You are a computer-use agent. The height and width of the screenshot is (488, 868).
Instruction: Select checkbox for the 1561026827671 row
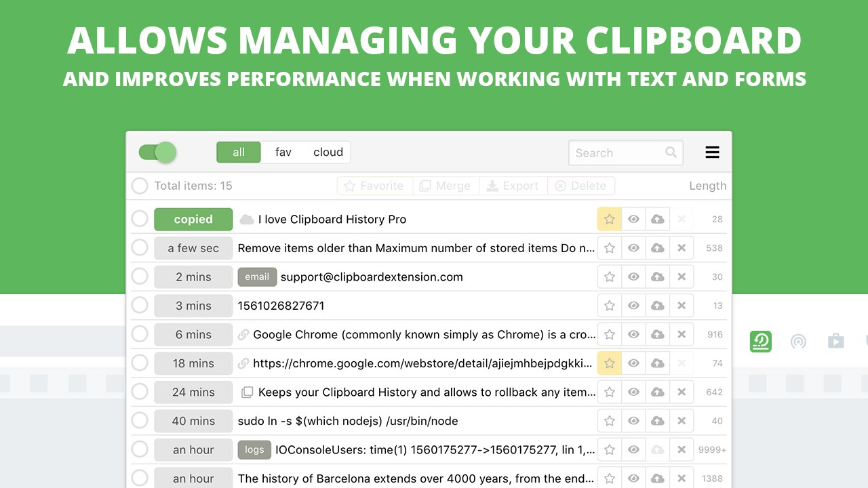click(x=140, y=306)
